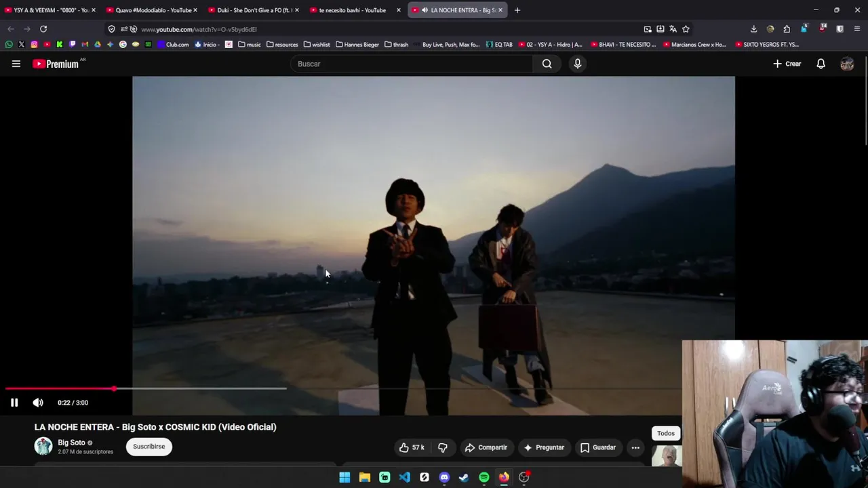This screenshot has width=868, height=488.
Task: Open Spotify from taskbar
Action: [484, 477]
